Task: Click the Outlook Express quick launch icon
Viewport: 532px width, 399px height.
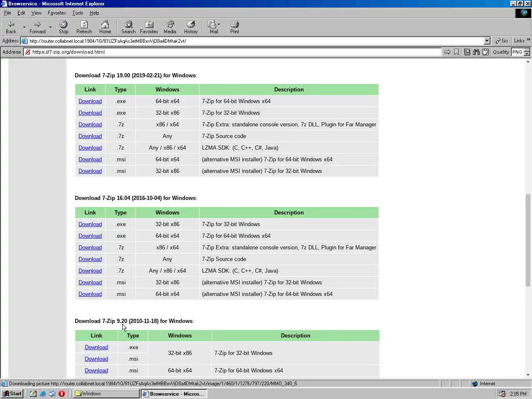Action: [x=52, y=394]
